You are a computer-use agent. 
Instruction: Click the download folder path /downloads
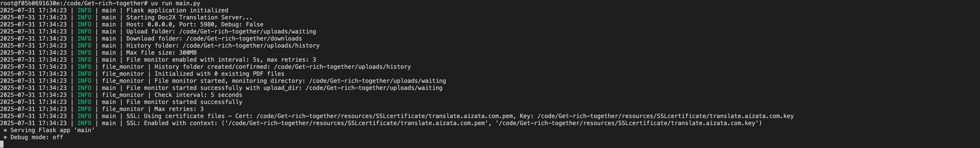(x=244, y=38)
